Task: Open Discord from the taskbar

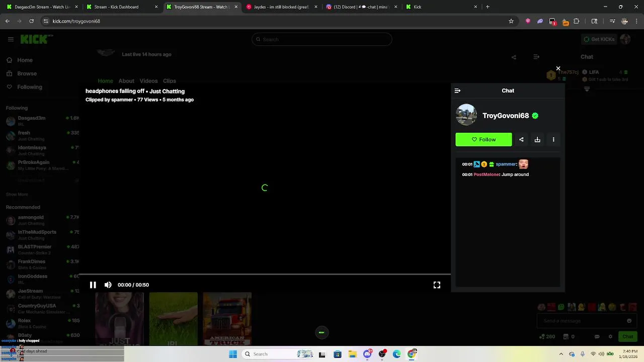Action: (368, 354)
